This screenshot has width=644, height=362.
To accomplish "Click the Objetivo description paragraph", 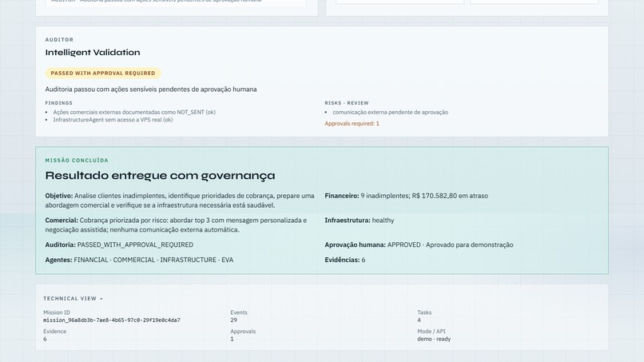I will 180,201.
